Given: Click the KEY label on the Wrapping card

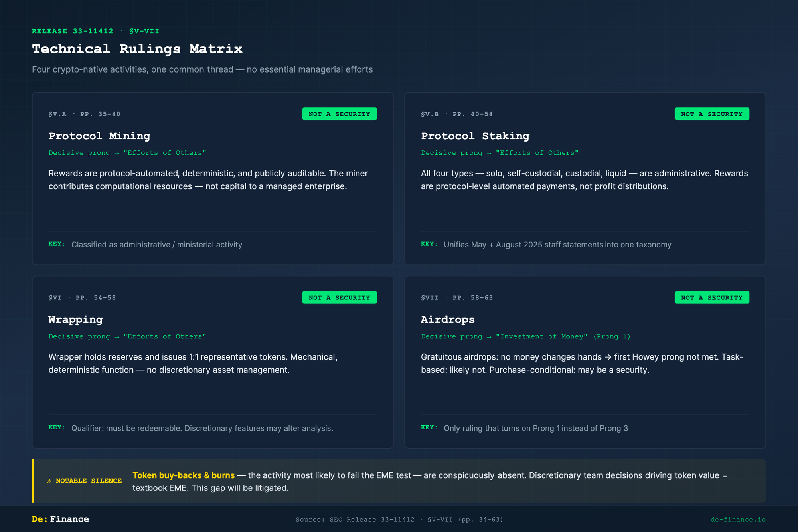Looking at the screenshot, I should pos(56,427).
